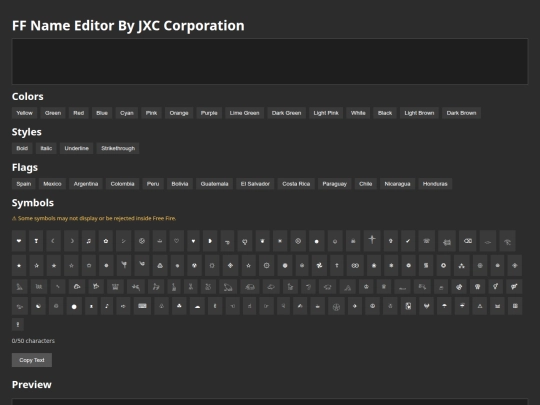
Task: Insert the playing card symbol
Action: [408, 306]
